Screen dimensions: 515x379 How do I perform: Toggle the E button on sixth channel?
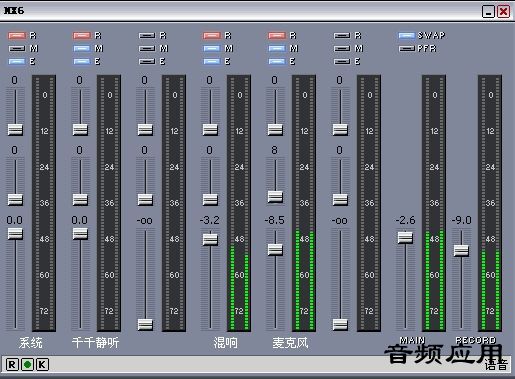[342, 62]
